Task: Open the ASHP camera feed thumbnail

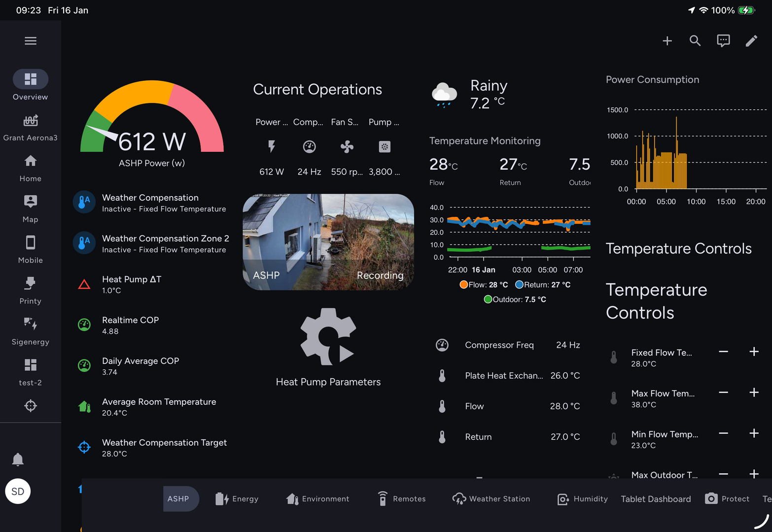Action: click(328, 242)
